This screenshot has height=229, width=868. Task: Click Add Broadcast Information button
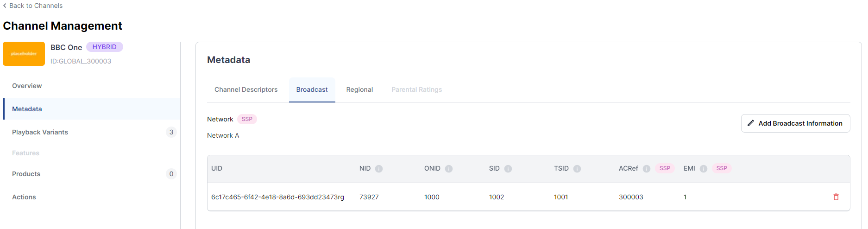tap(795, 123)
